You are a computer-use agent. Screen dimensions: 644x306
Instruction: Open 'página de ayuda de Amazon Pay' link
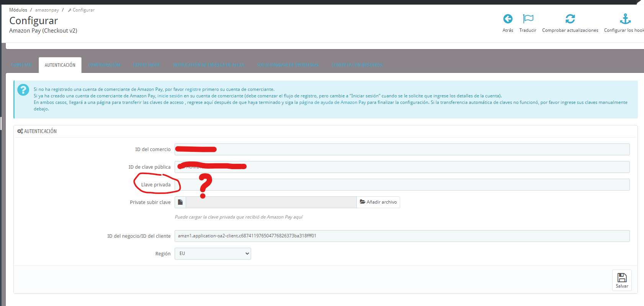click(x=332, y=102)
